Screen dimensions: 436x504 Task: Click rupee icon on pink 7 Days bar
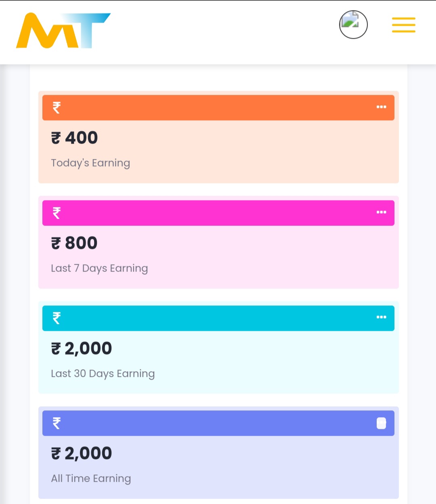pos(57,213)
